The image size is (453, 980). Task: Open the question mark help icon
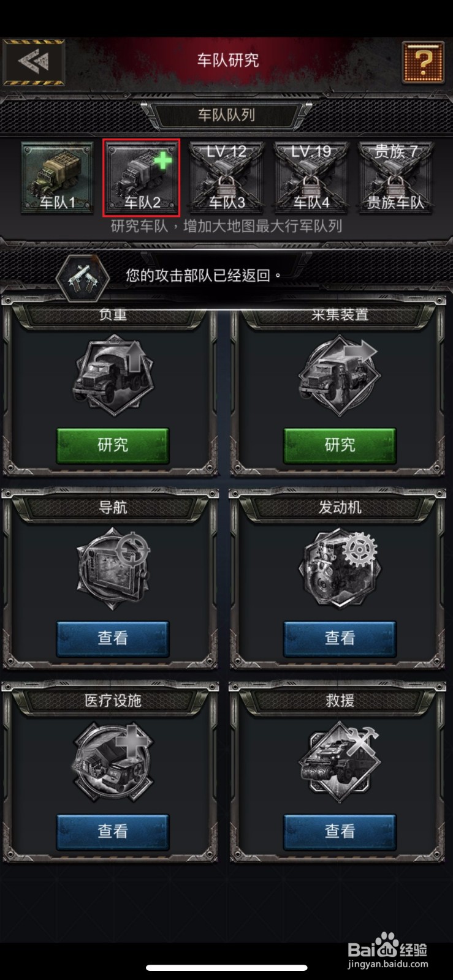pos(423,62)
